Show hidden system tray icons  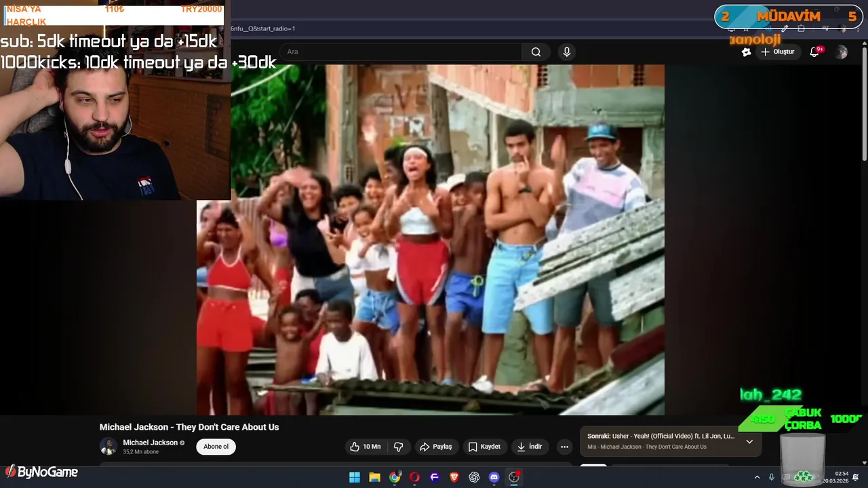click(757, 477)
